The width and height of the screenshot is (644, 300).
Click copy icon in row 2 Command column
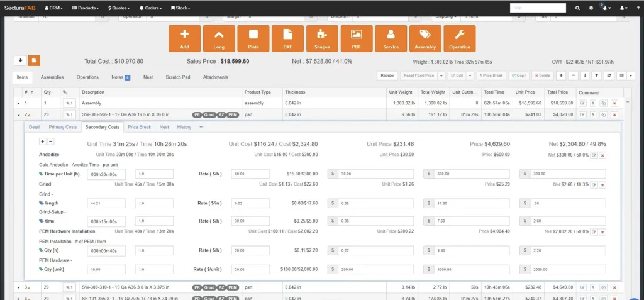604,114
